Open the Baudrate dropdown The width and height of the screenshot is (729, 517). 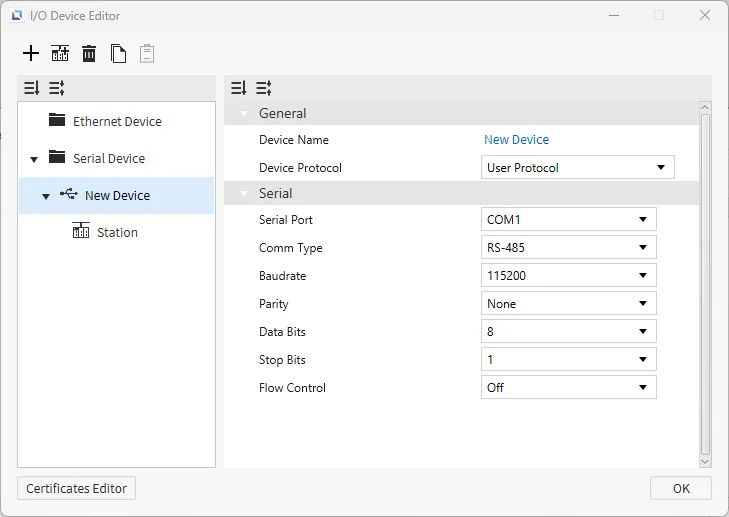[568, 276]
